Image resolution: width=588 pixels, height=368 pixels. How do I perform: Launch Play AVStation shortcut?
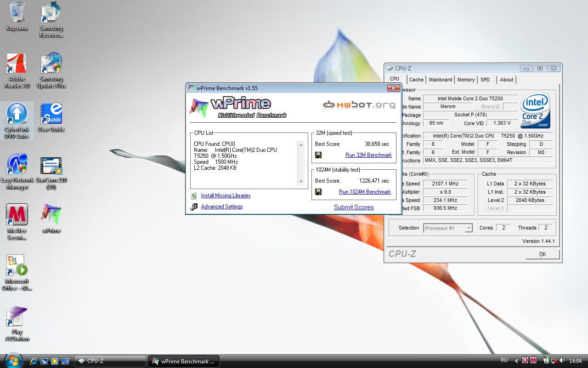pyautogui.click(x=17, y=323)
